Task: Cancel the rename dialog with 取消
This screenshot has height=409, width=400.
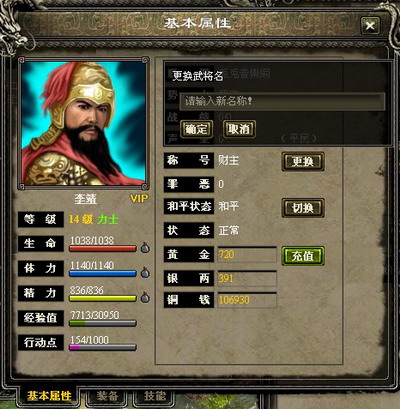Action: click(239, 129)
